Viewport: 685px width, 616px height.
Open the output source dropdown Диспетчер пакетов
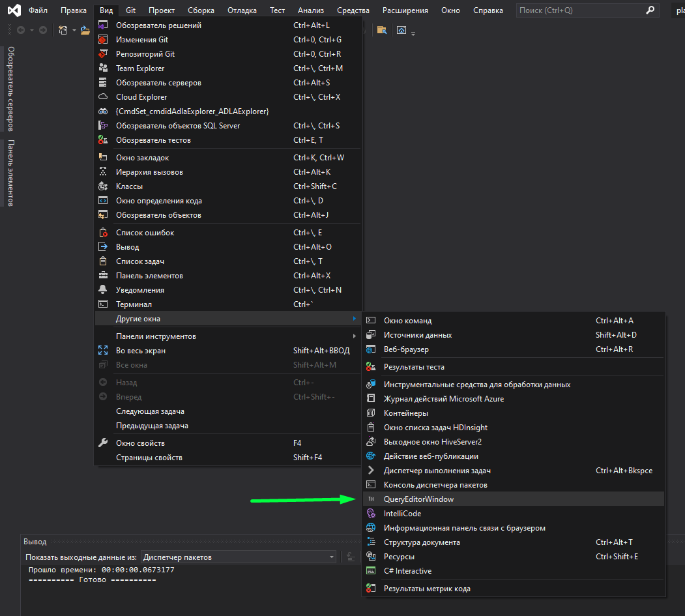[239, 557]
